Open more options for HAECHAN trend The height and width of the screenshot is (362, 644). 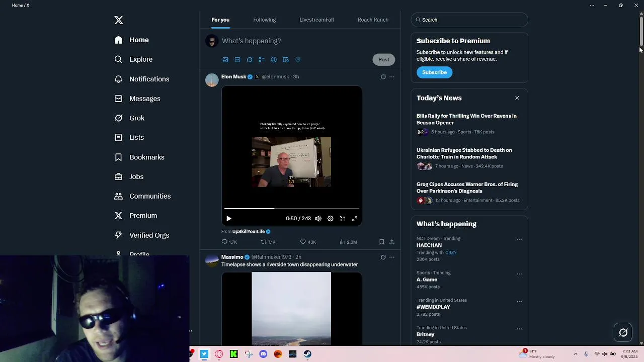519,240
